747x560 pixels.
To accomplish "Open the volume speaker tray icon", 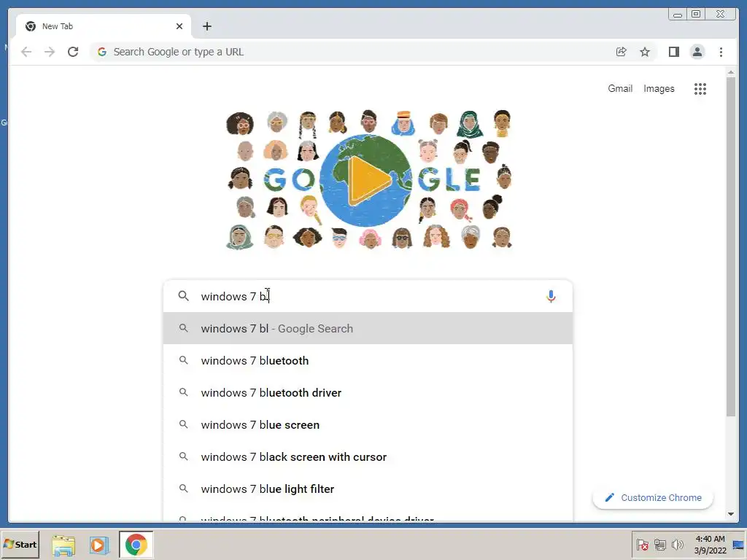I will (677, 545).
